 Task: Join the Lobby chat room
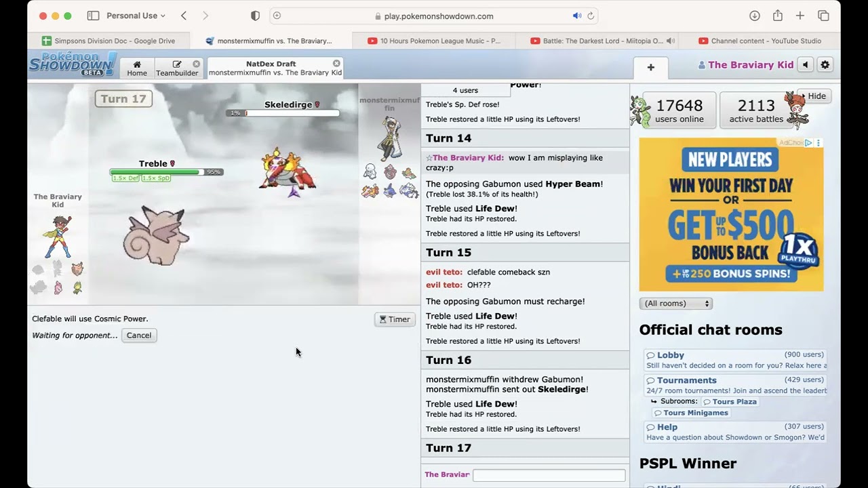(736, 360)
